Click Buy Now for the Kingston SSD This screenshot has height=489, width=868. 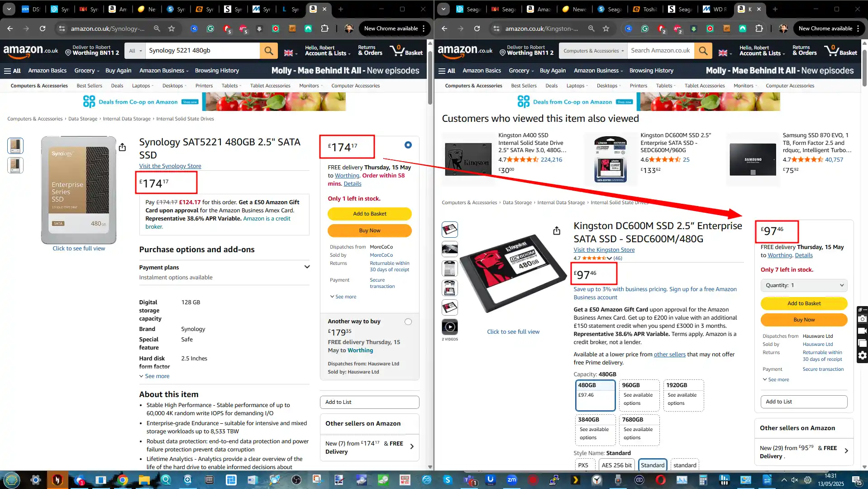coord(804,320)
